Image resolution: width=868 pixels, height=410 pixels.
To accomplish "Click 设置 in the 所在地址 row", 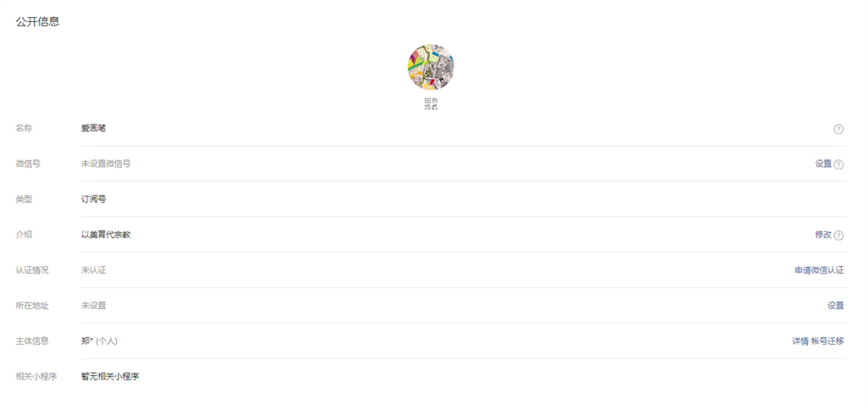I will (836, 306).
